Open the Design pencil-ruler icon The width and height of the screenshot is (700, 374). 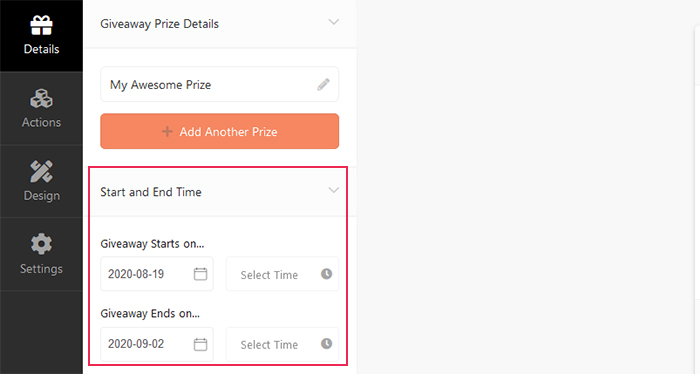(41, 171)
